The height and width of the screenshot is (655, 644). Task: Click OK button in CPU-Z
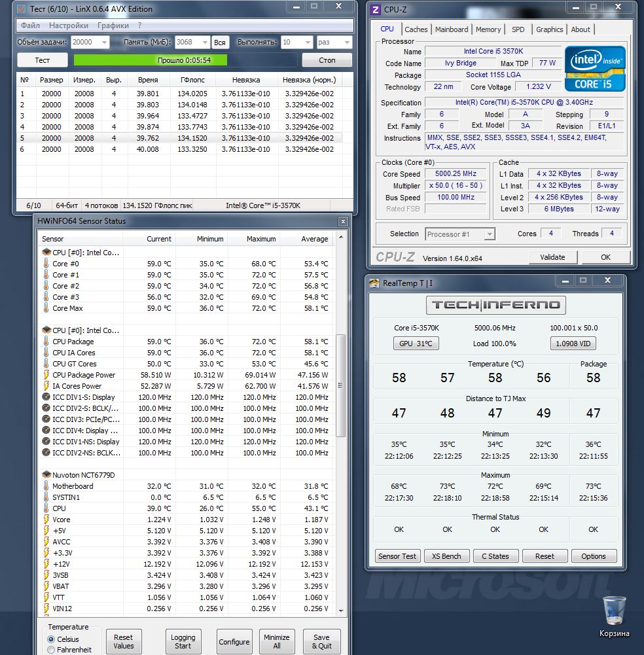(x=605, y=257)
